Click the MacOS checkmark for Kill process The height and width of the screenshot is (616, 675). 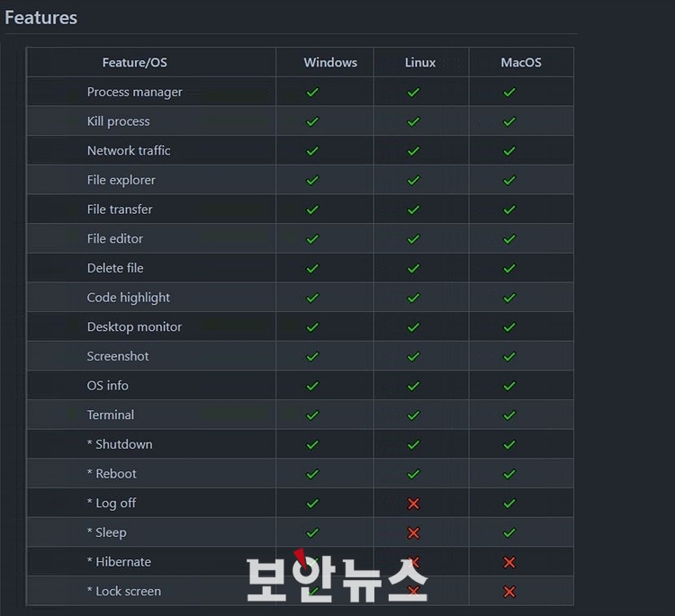[x=509, y=121]
